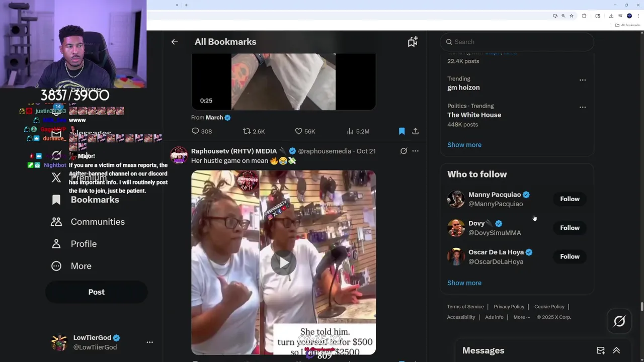Viewport: 644px width, 362px height.
Task: Click the Search input field
Action: (x=517, y=42)
